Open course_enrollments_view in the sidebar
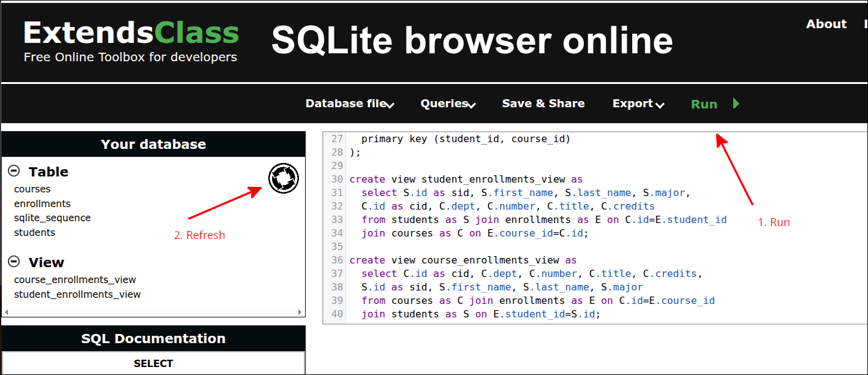 75,279
